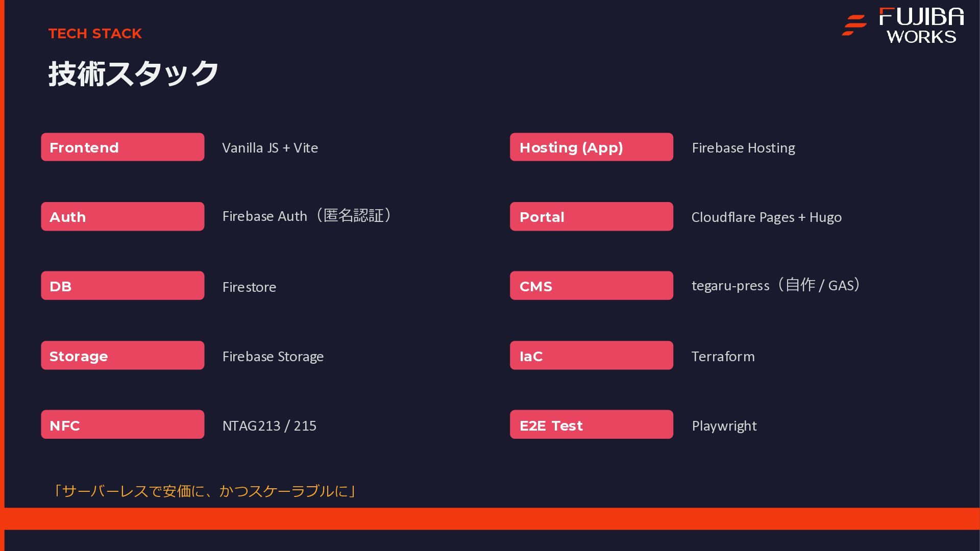The height and width of the screenshot is (551, 980).
Task: Click the Playwright text
Action: [724, 426]
